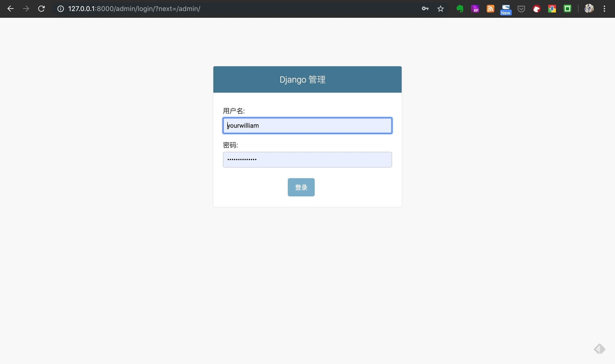Click the orange RSS feed extension
Image resolution: width=615 pixels, height=364 pixels.
pyautogui.click(x=490, y=9)
